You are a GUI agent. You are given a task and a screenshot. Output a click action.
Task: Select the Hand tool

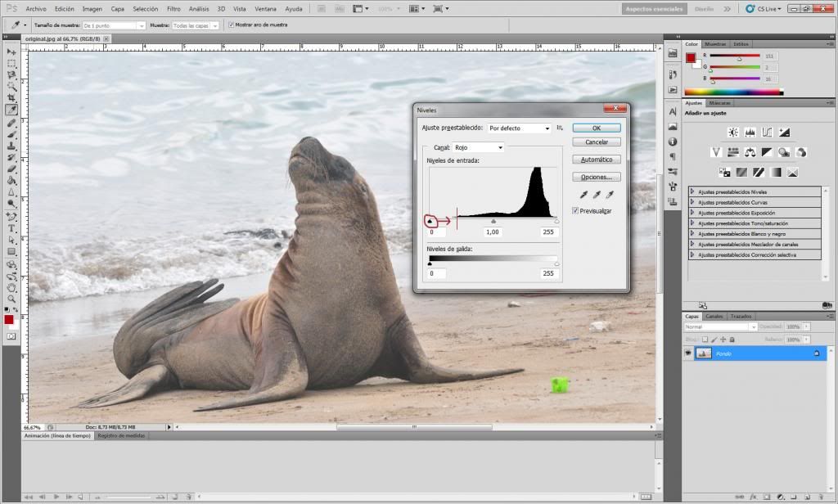pyautogui.click(x=11, y=287)
